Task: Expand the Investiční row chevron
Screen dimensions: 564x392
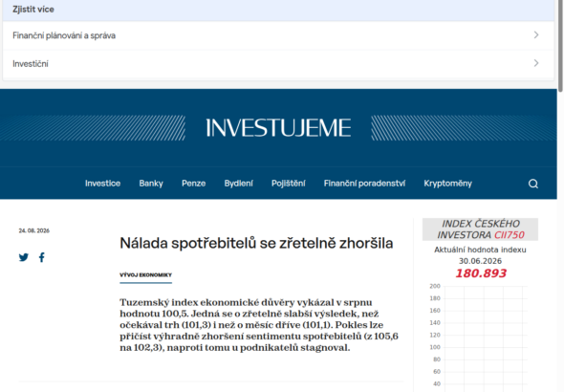Action: click(536, 63)
